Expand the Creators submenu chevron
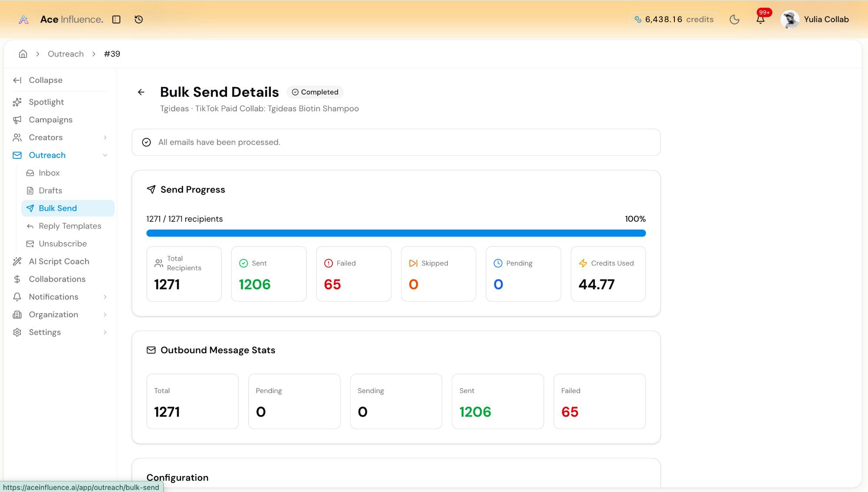868x492 pixels. coord(105,138)
